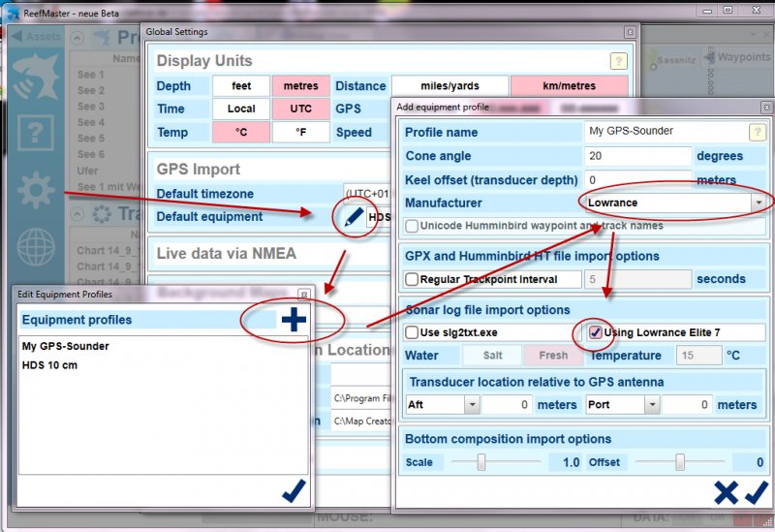Screen dimensions: 775x532
Task: Add a new equipment profile with plus icon
Action: pos(293,319)
